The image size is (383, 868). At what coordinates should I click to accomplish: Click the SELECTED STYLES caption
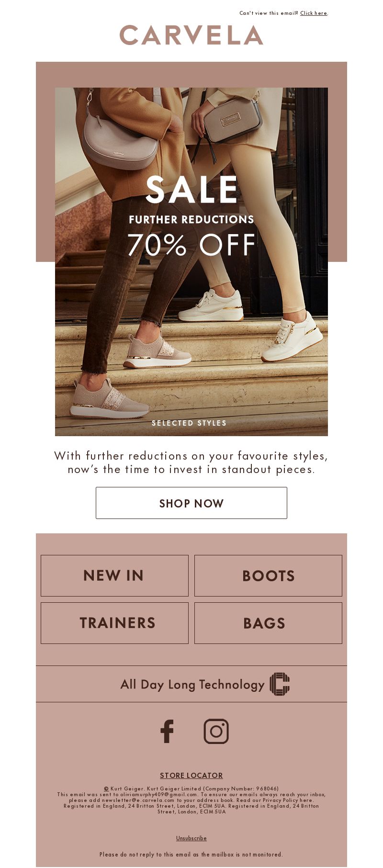coord(189,423)
